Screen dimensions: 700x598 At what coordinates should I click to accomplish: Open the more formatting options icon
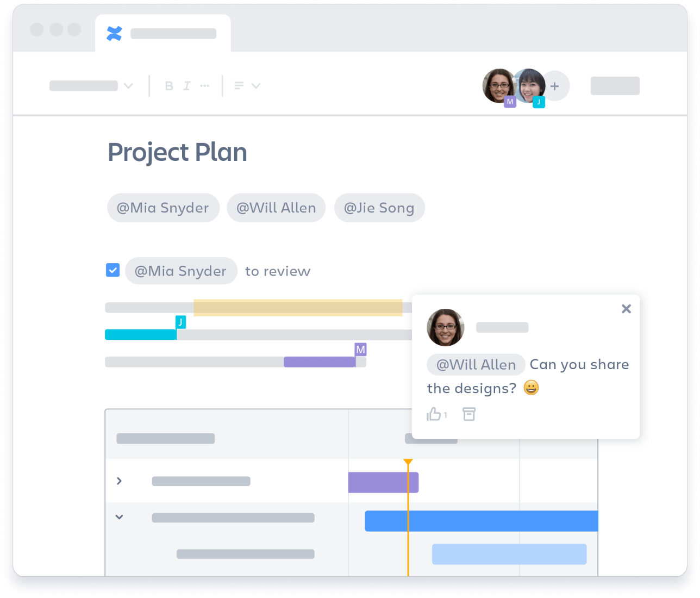(x=205, y=85)
